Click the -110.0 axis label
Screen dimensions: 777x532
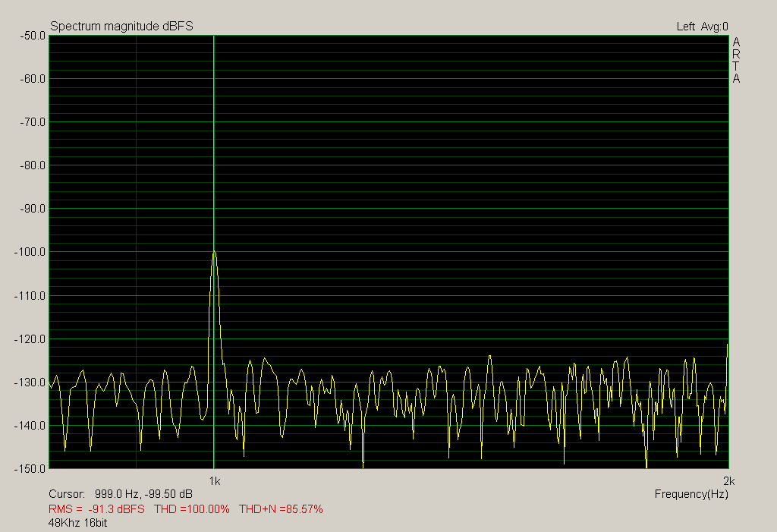(x=30, y=296)
